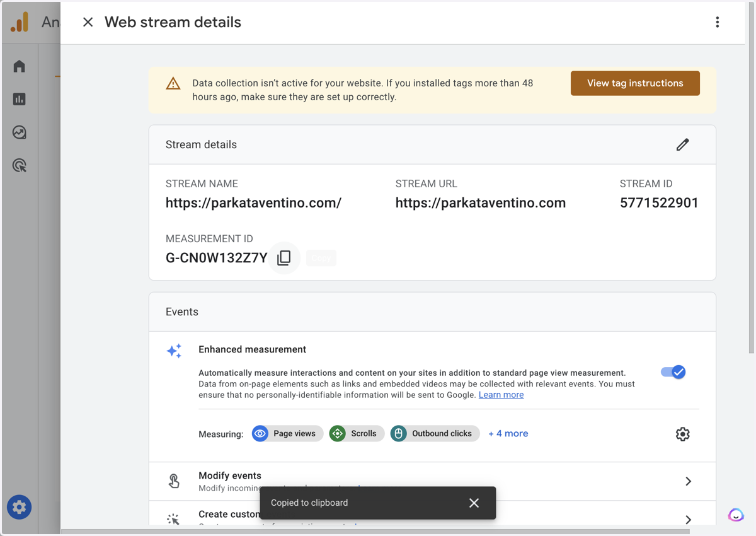
Task: Open the three-dot more options menu
Action: (x=717, y=22)
